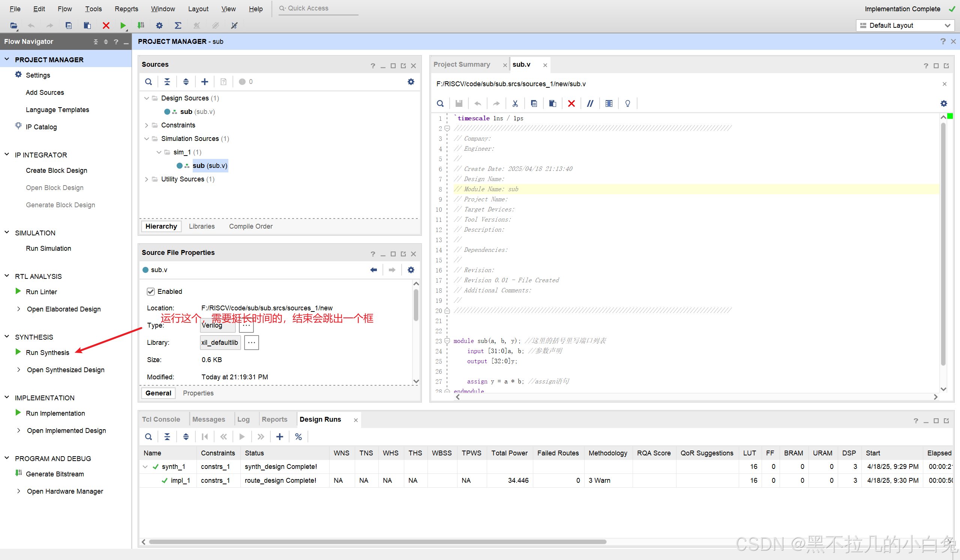This screenshot has height=560, width=960.
Task: Toggle comment using the double-slash editor icon
Action: 590,103
